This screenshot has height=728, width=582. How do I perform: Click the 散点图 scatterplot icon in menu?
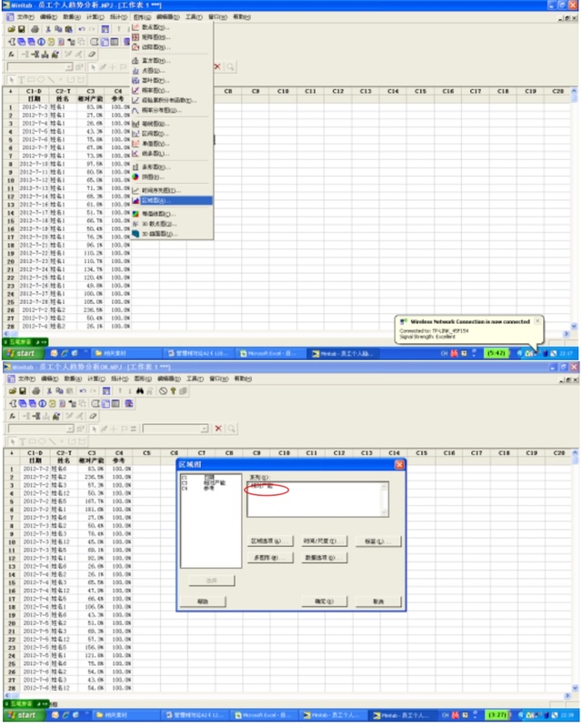click(136, 26)
